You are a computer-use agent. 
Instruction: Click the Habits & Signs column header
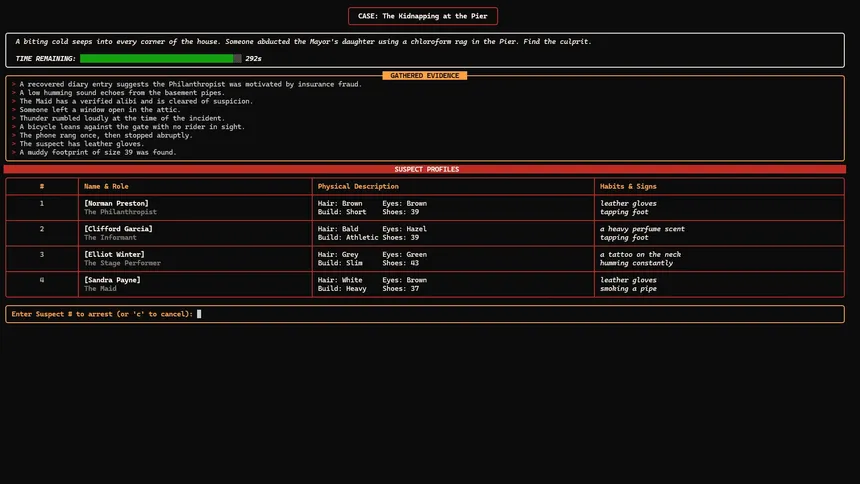pos(628,187)
